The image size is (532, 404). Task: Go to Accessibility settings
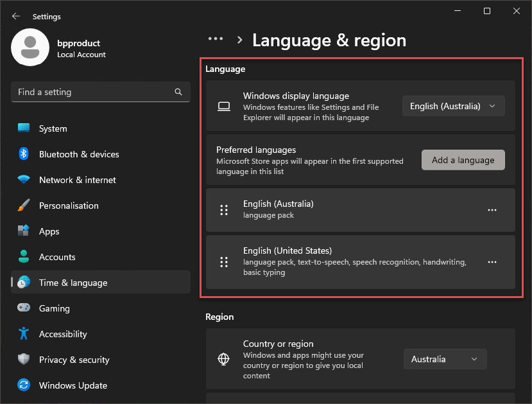101,334
